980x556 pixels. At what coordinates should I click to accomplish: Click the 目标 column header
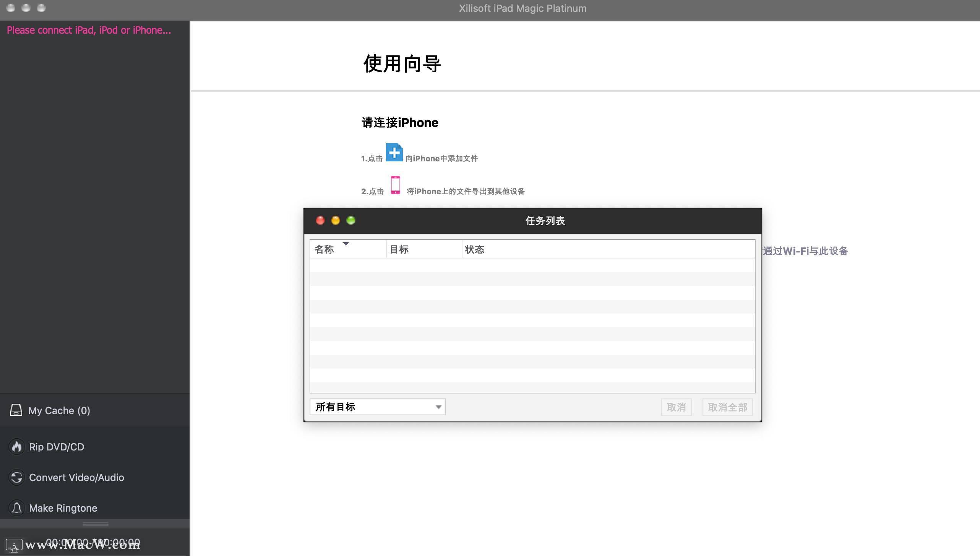pyautogui.click(x=424, y=249)
